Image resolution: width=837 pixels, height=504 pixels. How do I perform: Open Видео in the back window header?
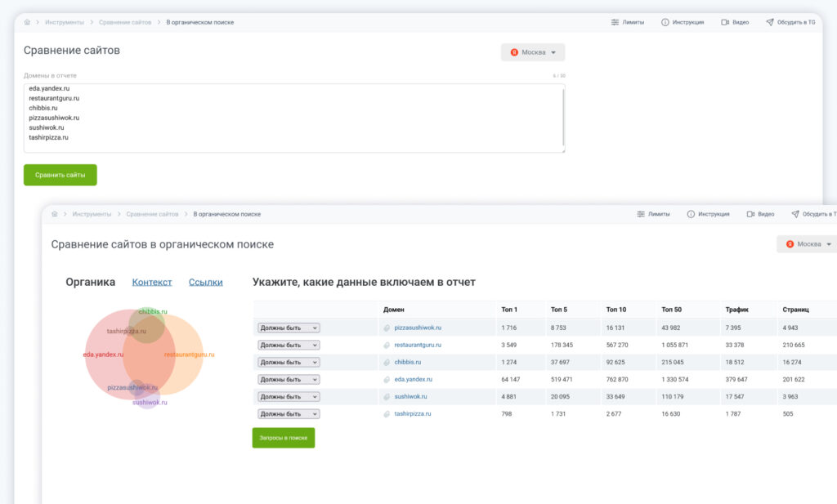[735, 22]
